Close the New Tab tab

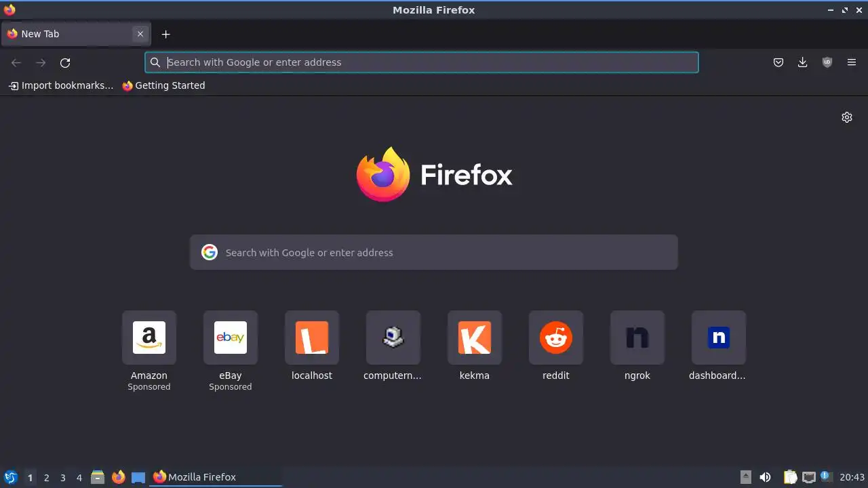(140, 34)
